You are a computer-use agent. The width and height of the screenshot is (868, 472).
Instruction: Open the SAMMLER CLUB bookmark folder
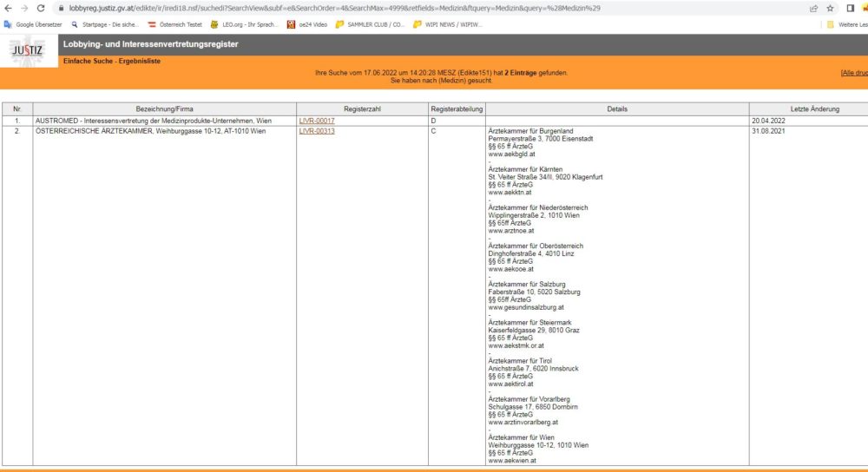tap(371, 24)
